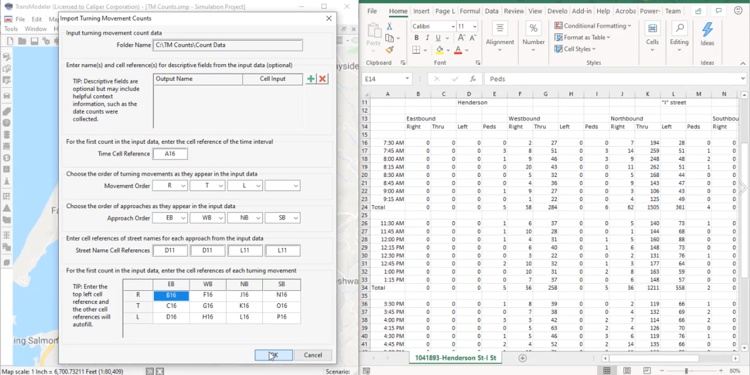Collapse the Excel ribbon with chevron
750x375 pixels.
pyautogui.click(x=743, y=63)
